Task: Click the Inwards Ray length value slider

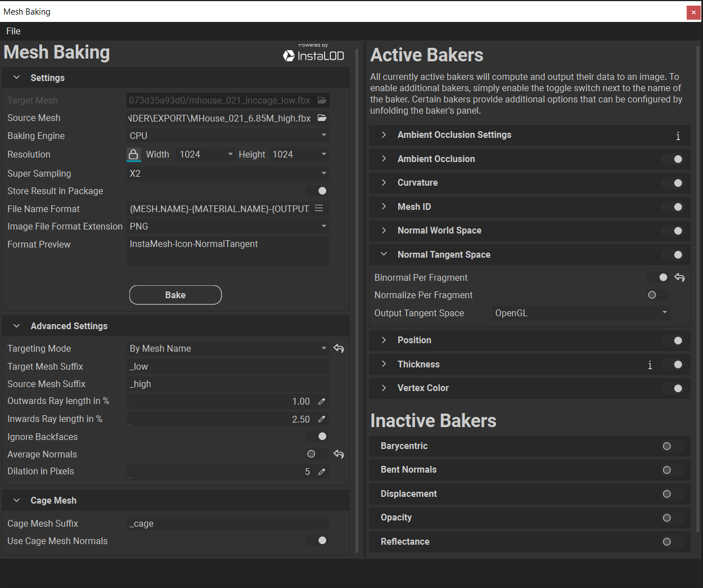Action: click(x=219, y=419)
